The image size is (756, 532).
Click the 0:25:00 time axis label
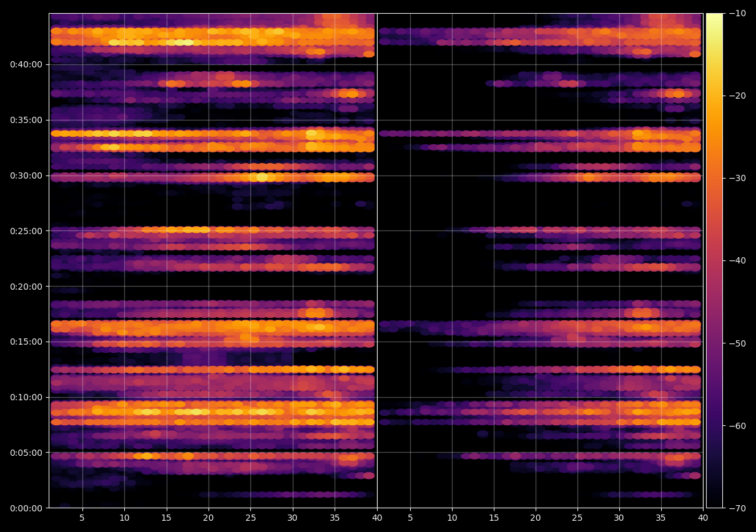26,230
